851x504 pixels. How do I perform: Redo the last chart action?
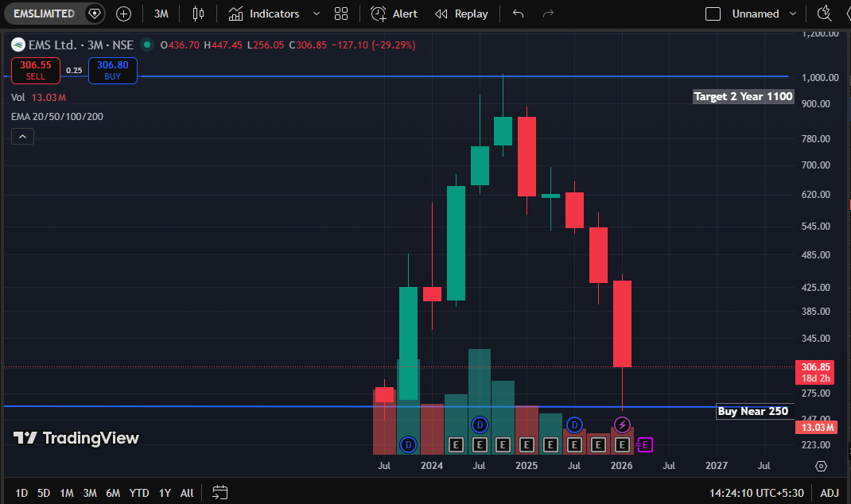click(x=548, y=14)
